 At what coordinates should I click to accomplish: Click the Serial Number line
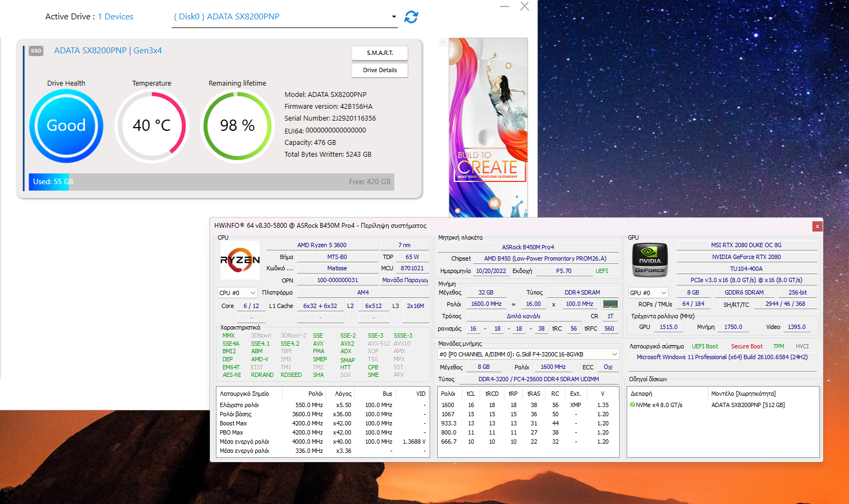pos(330,118)
